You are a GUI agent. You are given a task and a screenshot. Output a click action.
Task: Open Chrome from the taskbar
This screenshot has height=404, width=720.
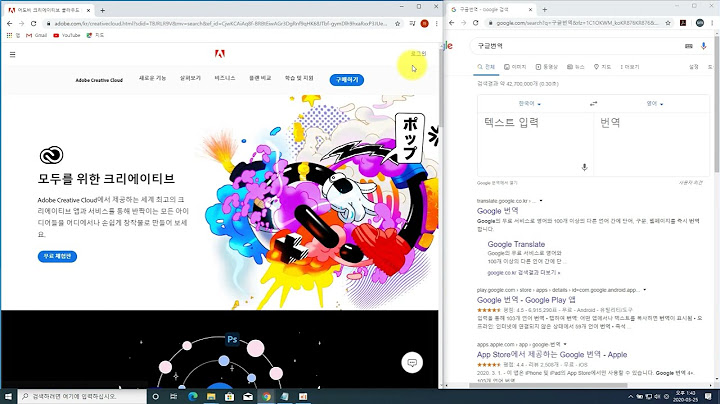266,396
